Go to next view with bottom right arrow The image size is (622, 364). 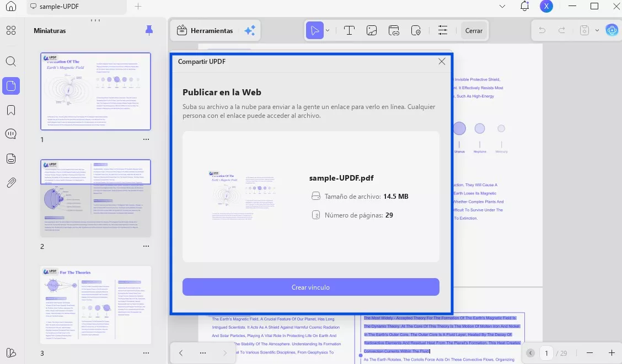point(225,352)
